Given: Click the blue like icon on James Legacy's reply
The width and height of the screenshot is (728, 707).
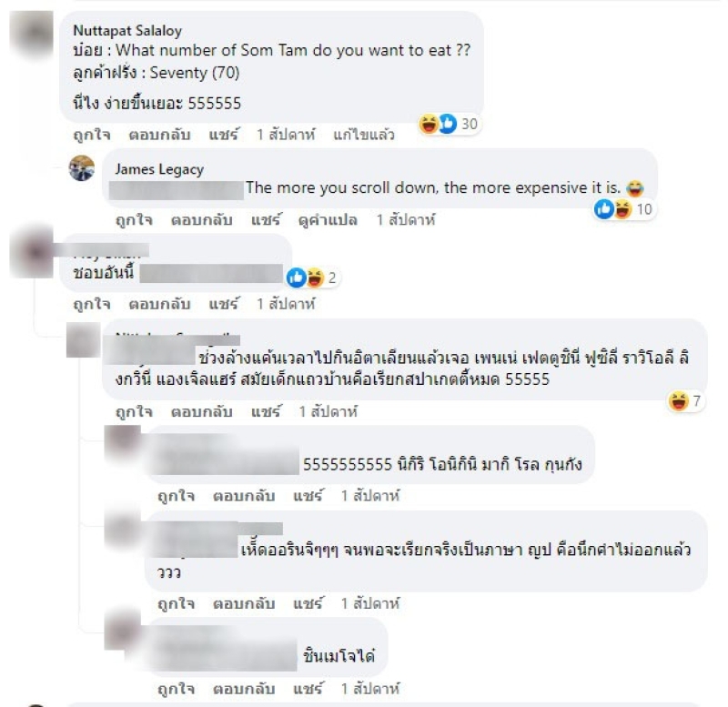Looking at the screenshot, I should pyautogui.click(x=604, y=209).
